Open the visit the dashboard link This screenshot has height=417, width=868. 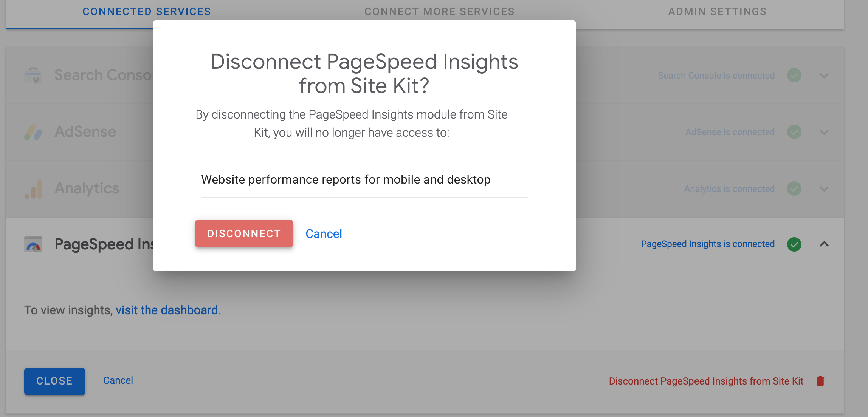167,310
